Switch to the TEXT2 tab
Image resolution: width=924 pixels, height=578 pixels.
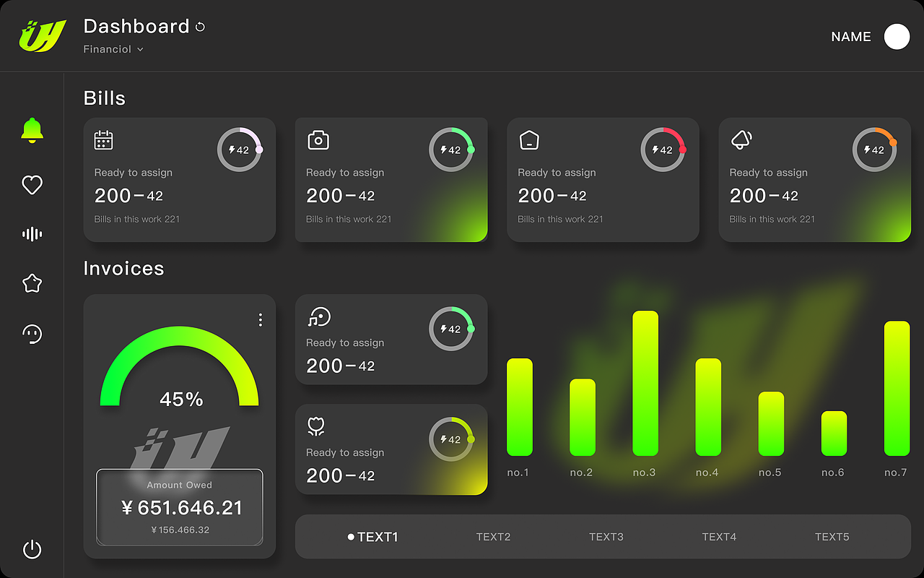pyautogui.click(x=493, y=537)
